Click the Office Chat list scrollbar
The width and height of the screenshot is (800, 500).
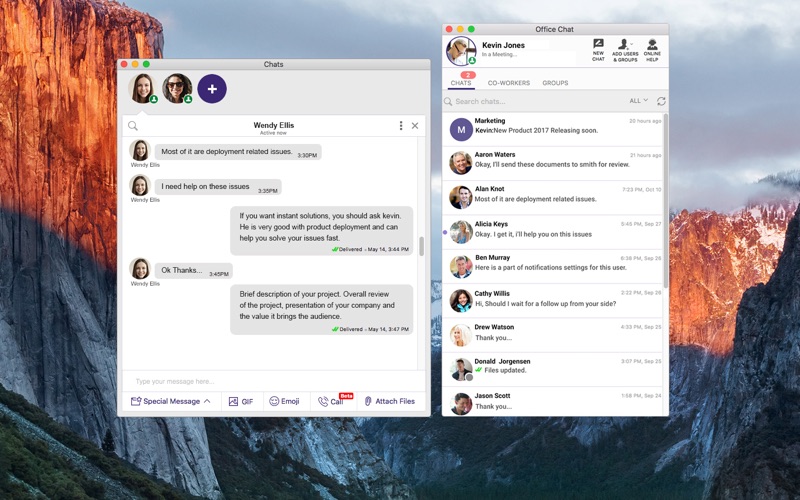[666, 202]
